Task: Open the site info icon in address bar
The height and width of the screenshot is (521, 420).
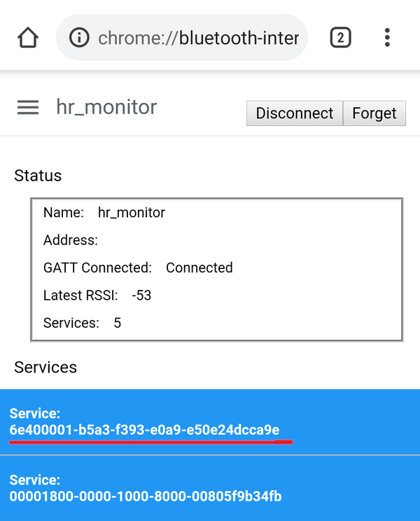Action: (x=79, y=37)
